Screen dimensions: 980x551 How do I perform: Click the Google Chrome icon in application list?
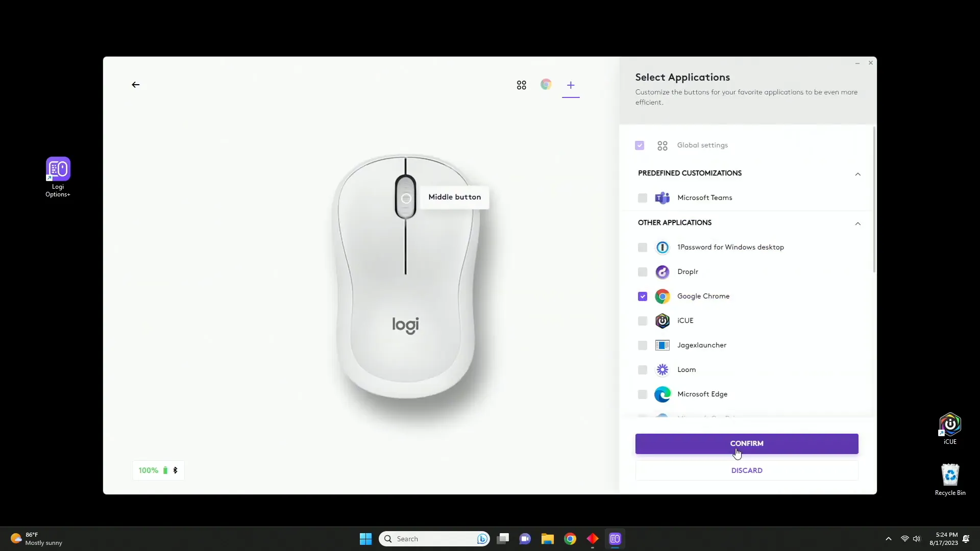coord(663,296)
